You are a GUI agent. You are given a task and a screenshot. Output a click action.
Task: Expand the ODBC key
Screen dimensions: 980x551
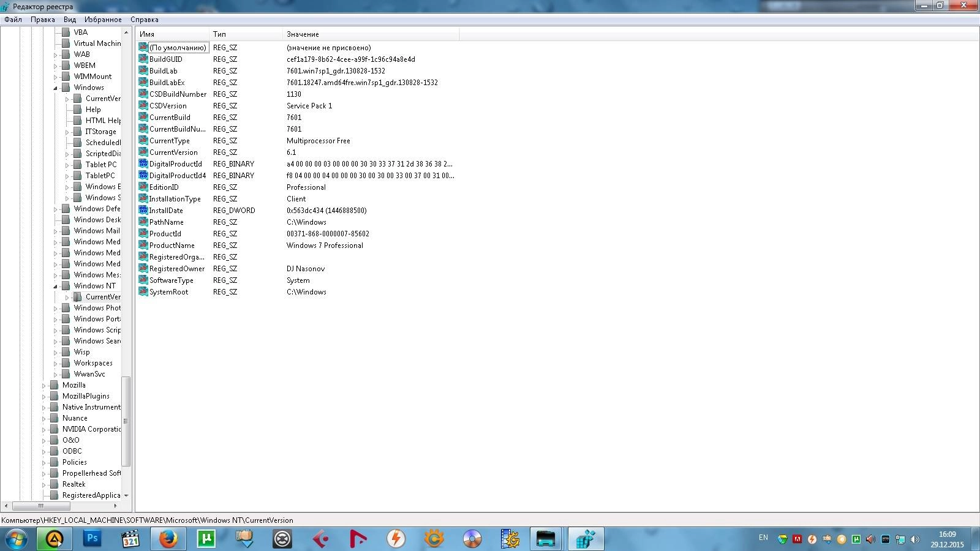click(43, 452)
